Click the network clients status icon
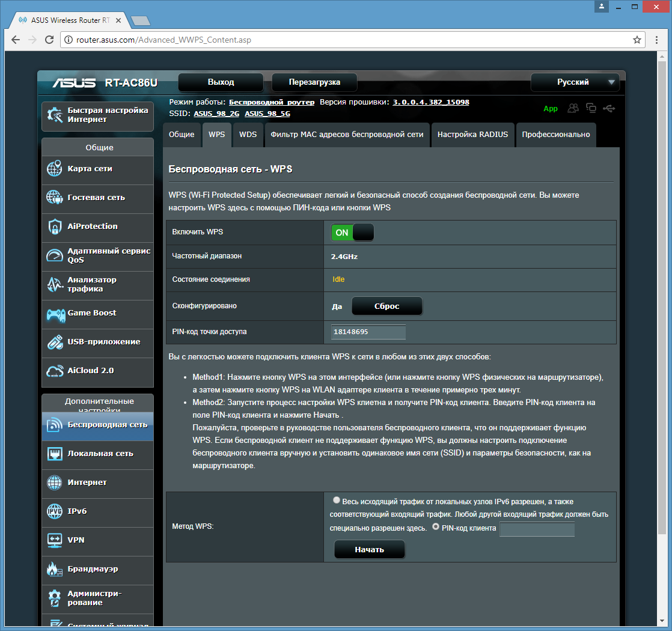The height and width of the screenshot is (631, 672). coord(591,108)
